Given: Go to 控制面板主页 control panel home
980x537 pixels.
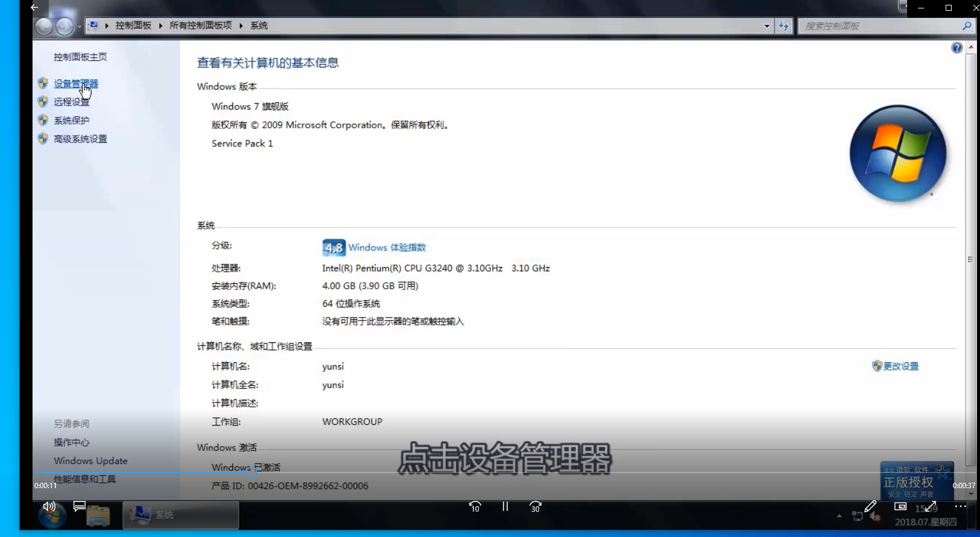Looking at the screenshot, I should click(80, 57).
